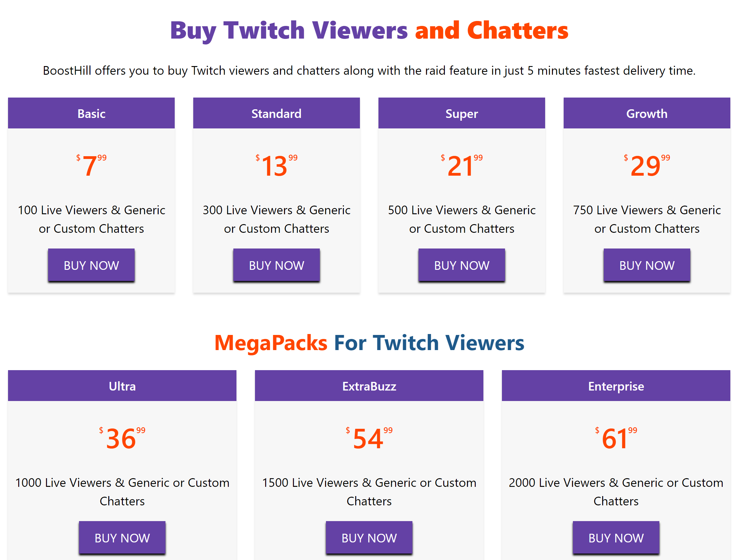Select the ExtraBuzz pack header

coord(369,386)
